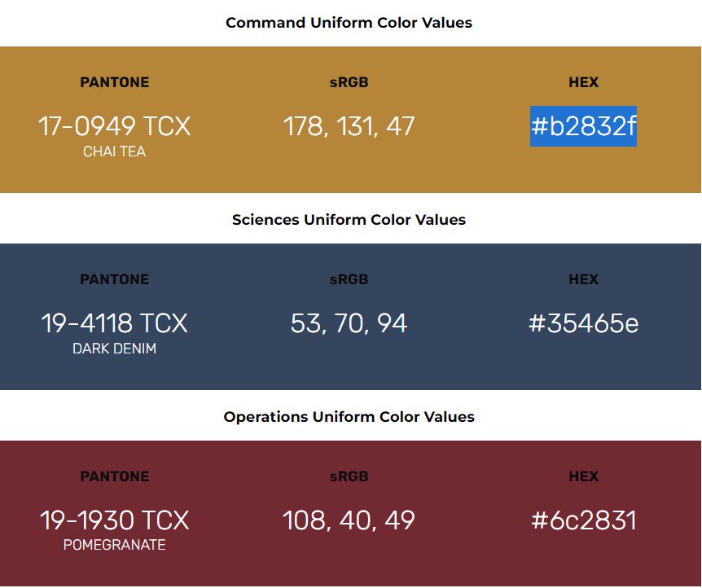Click the HEX label above #35465e

(583, 279)
